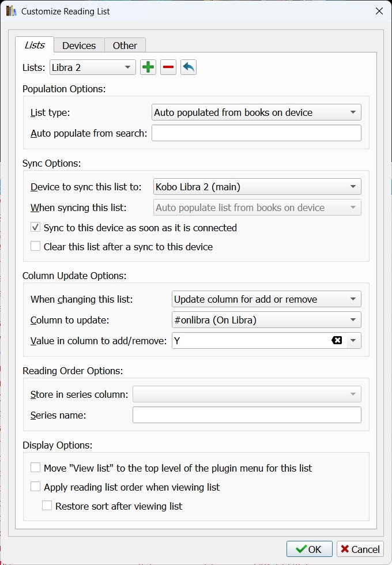
Task: Expand the Column to update dropdown
Action: tap(266, 320)
